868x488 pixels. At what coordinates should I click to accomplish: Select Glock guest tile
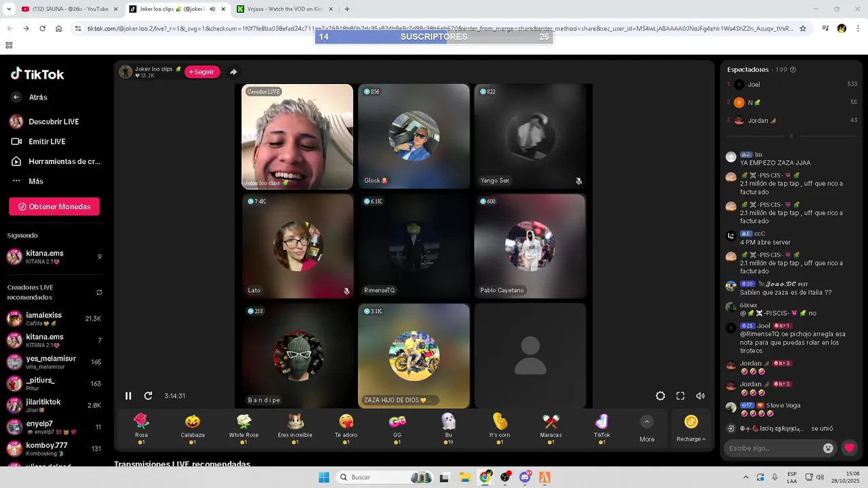click(x=414, y=136)
